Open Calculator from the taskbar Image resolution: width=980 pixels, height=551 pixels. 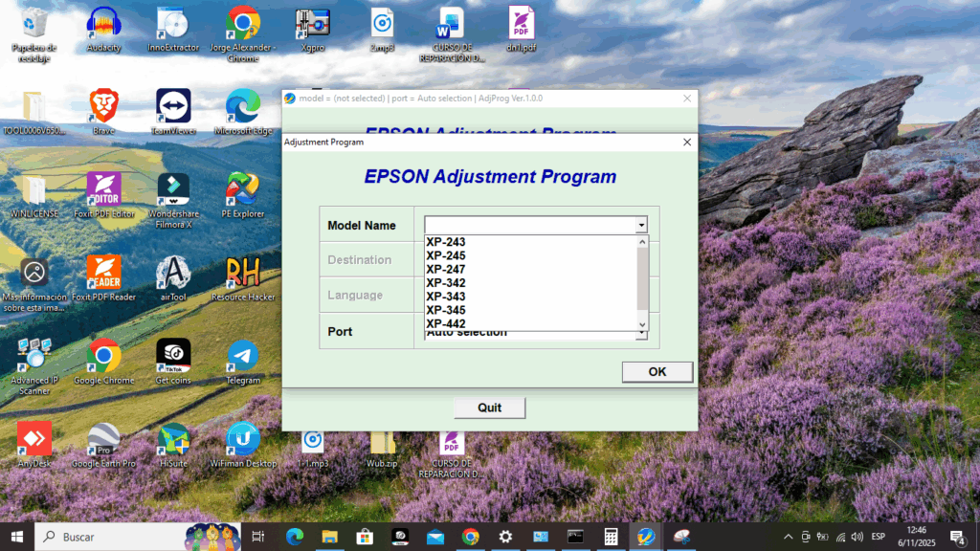611,537
